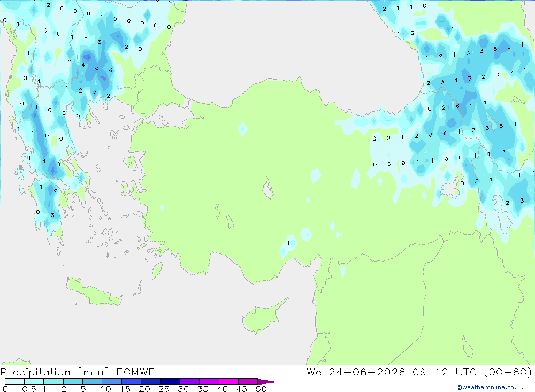Pick the 15–20 mm legend color box
This screenshot has width=535, height=392.
pos(132,381)
